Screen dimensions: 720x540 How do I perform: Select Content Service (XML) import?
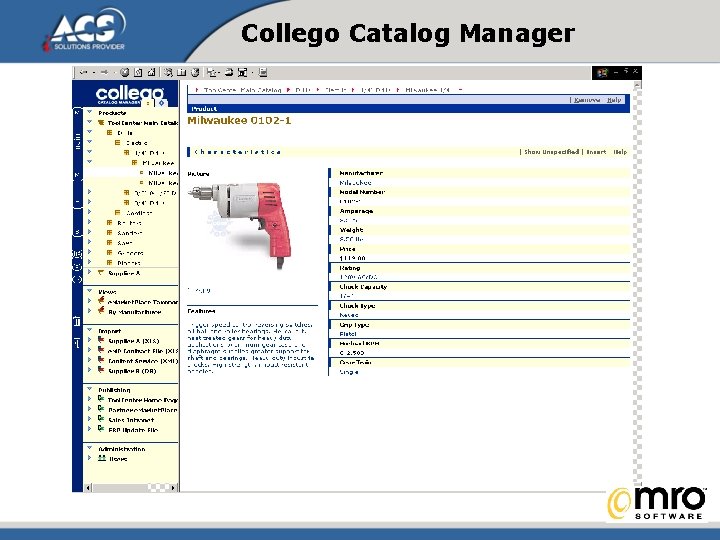[143, 361]
